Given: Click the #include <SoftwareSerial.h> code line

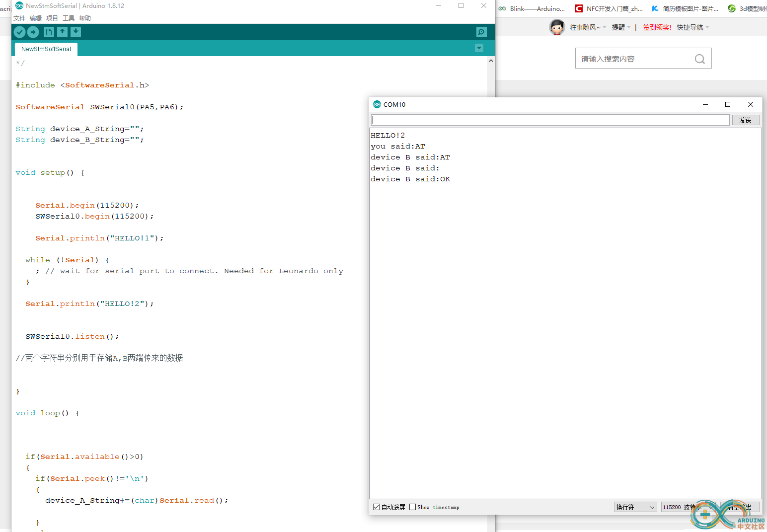Looking at the screenshot, I should (x=82, y=85).
